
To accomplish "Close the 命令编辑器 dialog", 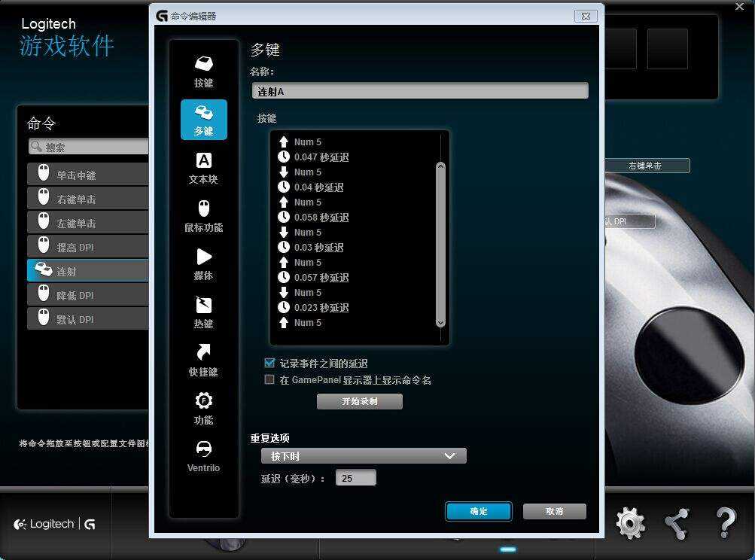I will pyautogui.click(x=586, y=16).
